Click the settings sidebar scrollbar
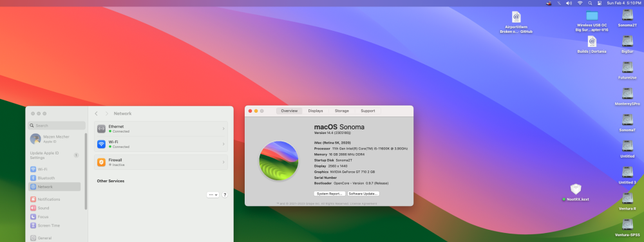This screenshot has width=644, height=242. point(86,171)
